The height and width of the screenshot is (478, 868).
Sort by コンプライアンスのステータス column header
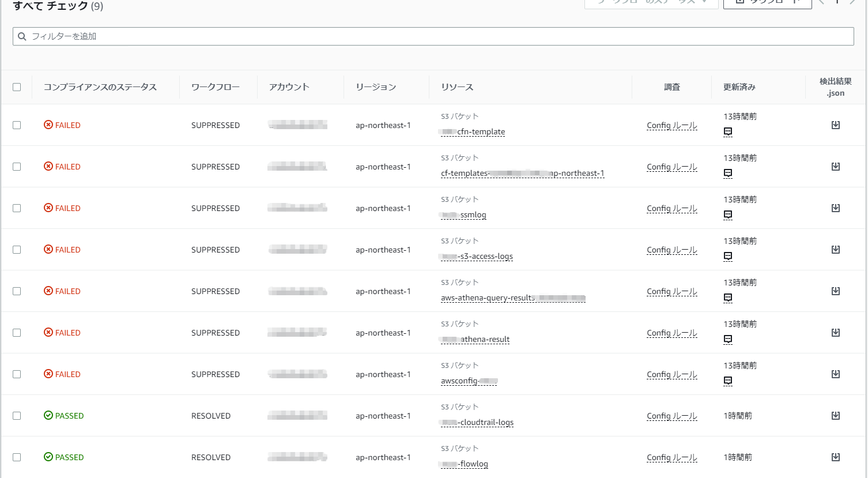pos(100,87)
